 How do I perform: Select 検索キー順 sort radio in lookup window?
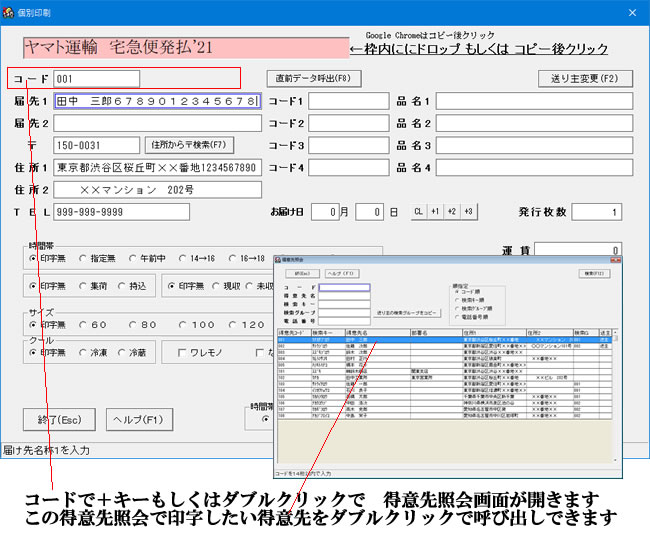pyautogui.click(x=457, y=298)
